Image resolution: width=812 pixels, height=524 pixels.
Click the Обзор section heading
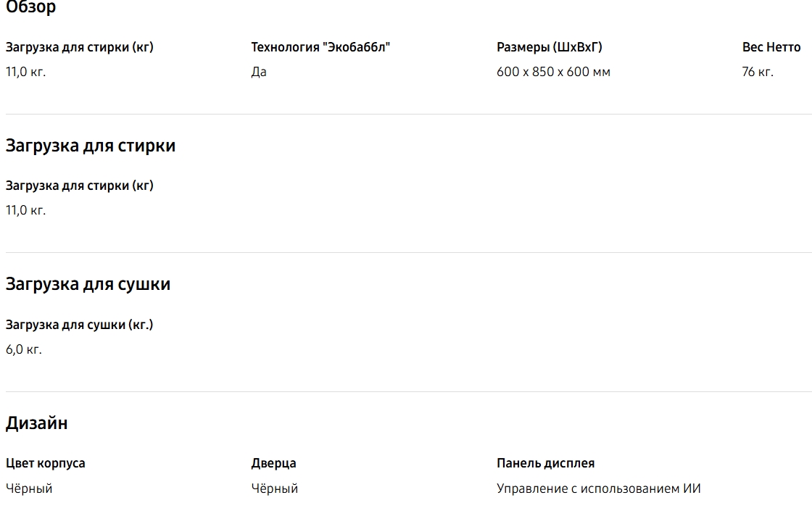coord(30,8)
